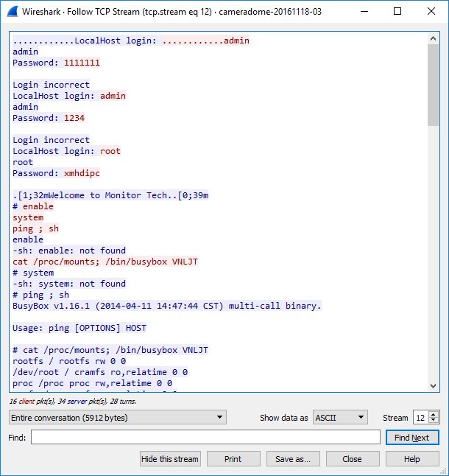Print the TCP stream contents
The image size is (449, 476).
[x=233, y=459]
